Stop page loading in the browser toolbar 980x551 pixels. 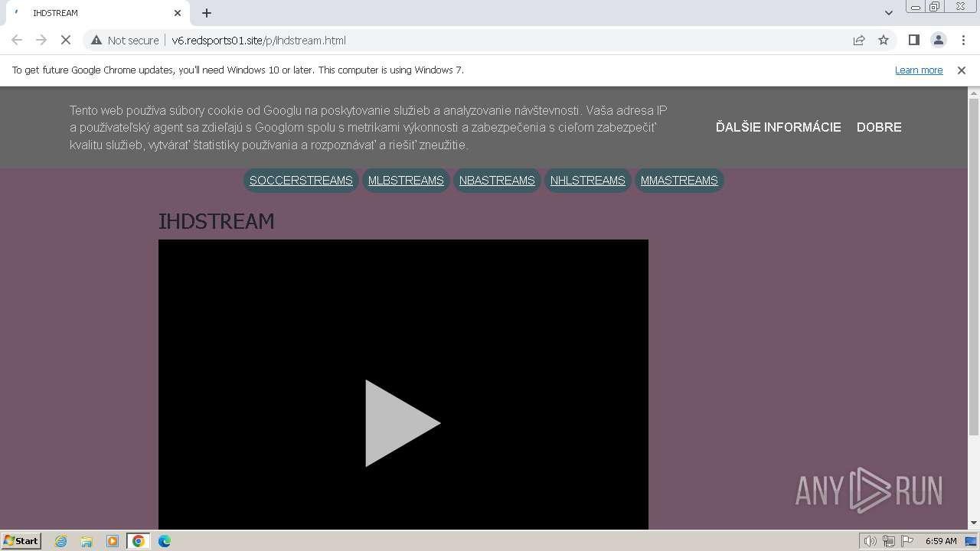click(66, 40)
